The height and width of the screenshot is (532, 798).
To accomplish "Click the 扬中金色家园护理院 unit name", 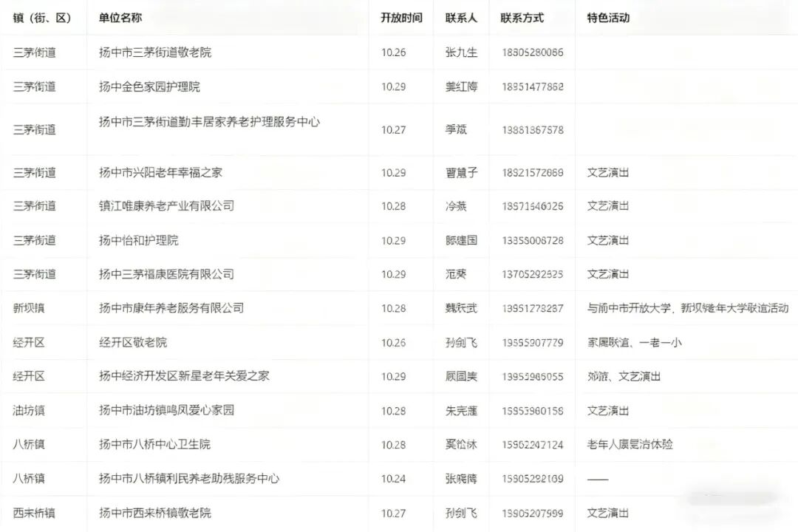I will 149,86.
